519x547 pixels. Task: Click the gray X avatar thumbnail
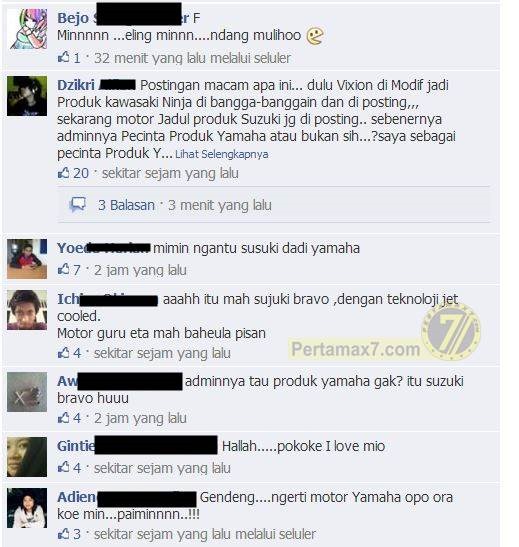click(x=27, y=392)
